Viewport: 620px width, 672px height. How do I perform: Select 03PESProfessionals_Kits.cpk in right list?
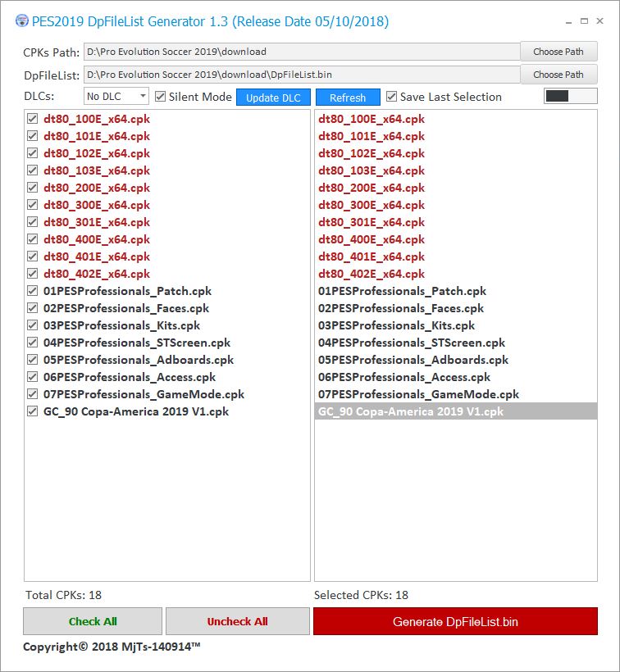coord(456,325)
